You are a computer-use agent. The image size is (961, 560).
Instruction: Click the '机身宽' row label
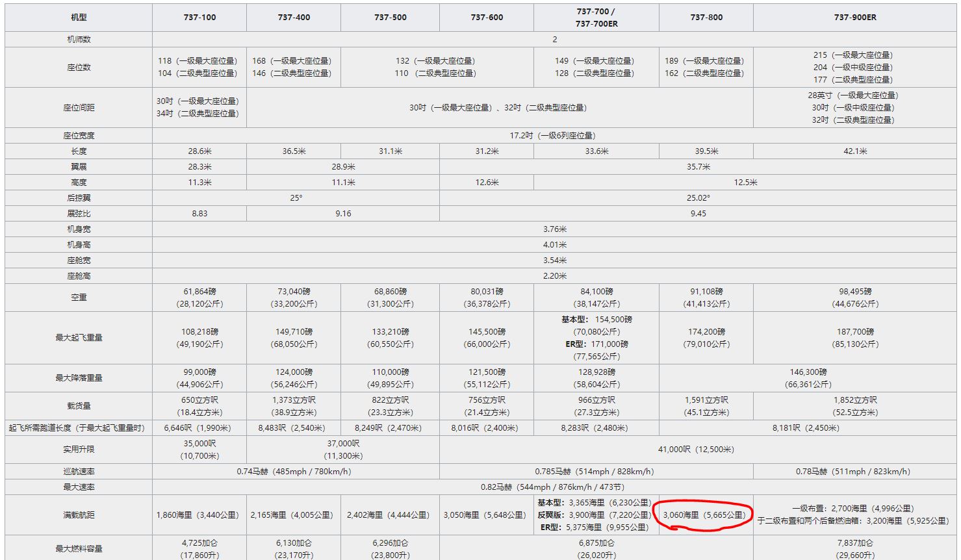[x=79, y=229]
